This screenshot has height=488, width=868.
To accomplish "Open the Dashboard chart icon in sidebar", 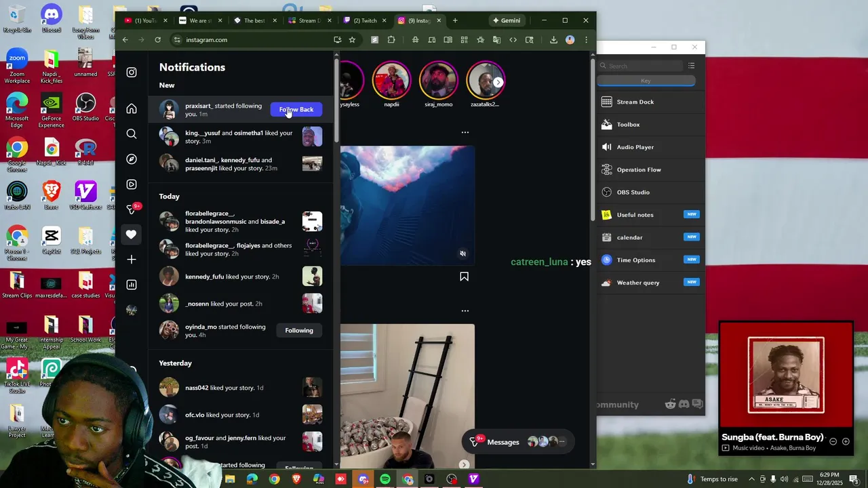I will point(132,285).
